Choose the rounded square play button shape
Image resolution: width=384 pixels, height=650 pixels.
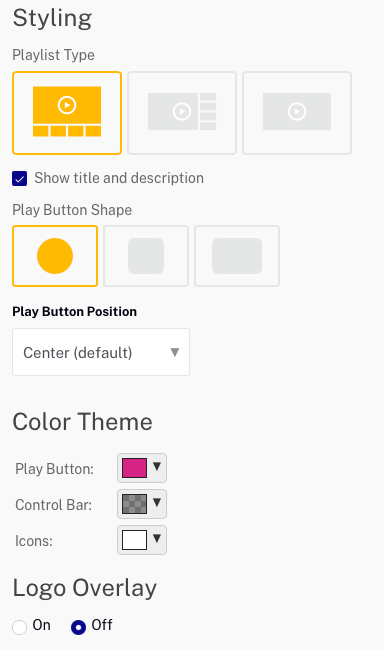tap(146, 256)
